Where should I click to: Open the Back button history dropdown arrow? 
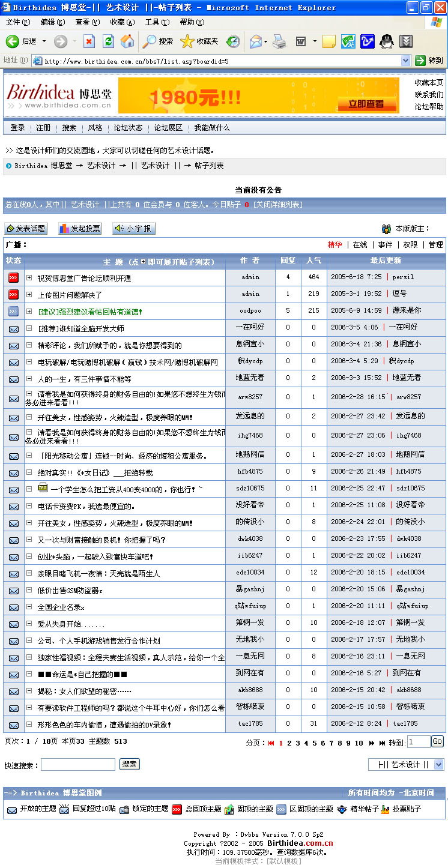click(44, 41)
